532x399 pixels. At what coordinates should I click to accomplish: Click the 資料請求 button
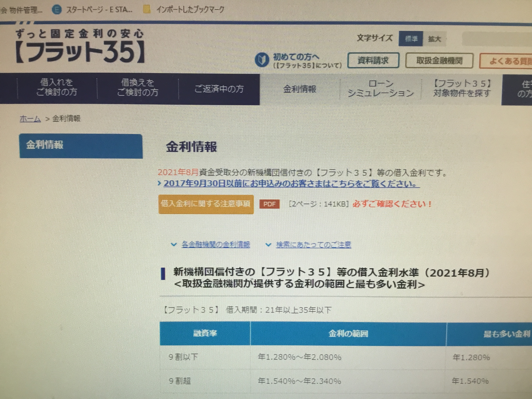coord(373,60)
